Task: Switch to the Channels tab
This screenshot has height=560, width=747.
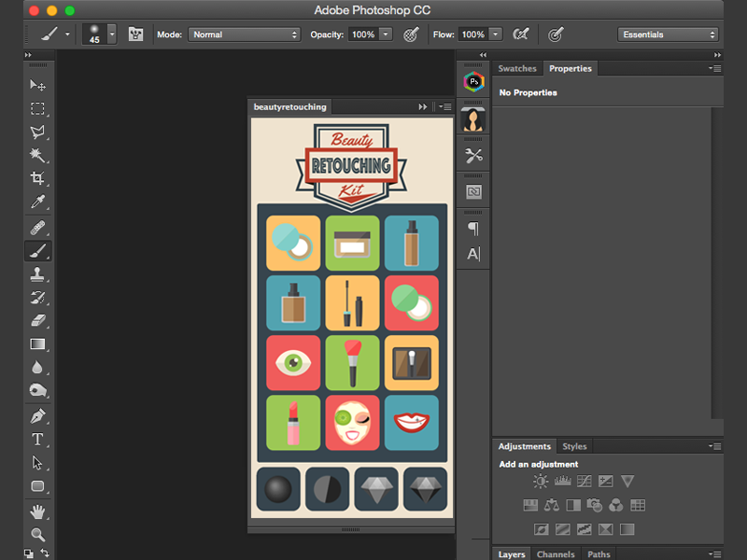Action: 555,554
